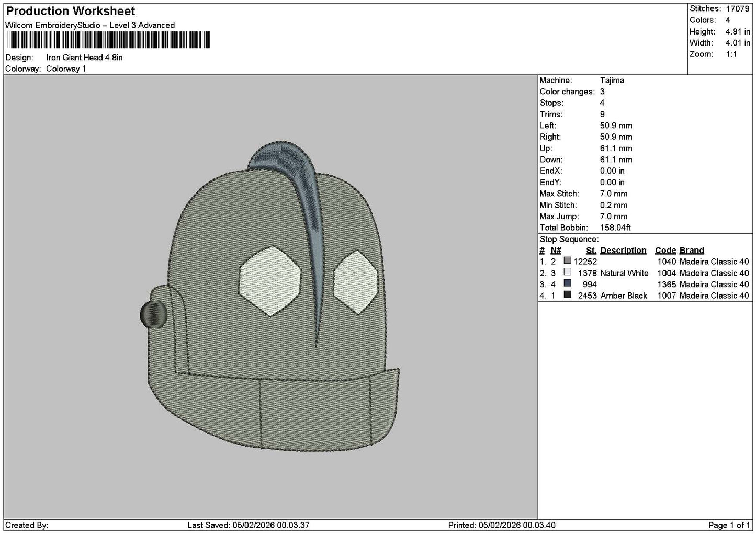The image size is (756, 534).
Task: Click the 'Color changes:' label
Action: click(x=567, y=92)
